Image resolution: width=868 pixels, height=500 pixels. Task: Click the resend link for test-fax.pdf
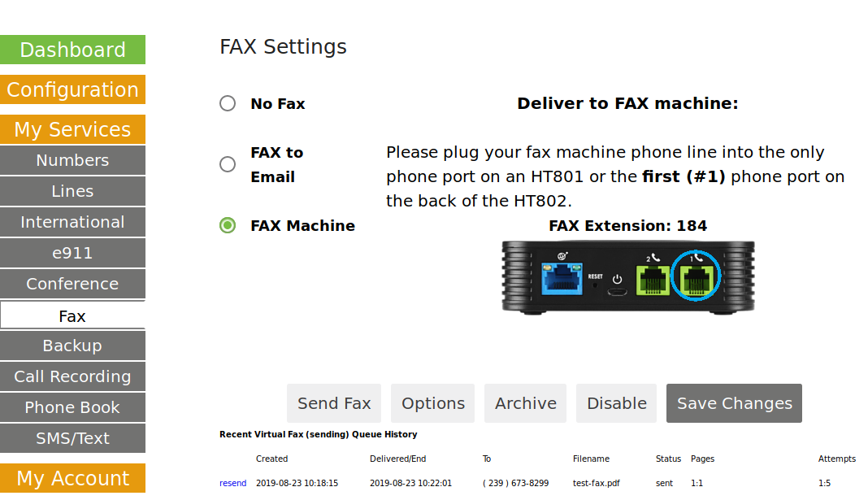point(232,483)
